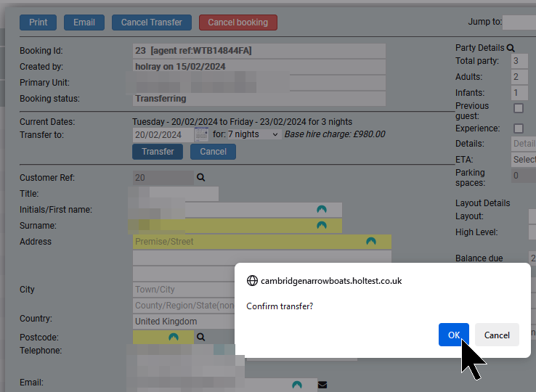The width and height of the screenshot is (536, 392).
Task: Click the envelope icon beside Email
Action: (x=322, y=385)
